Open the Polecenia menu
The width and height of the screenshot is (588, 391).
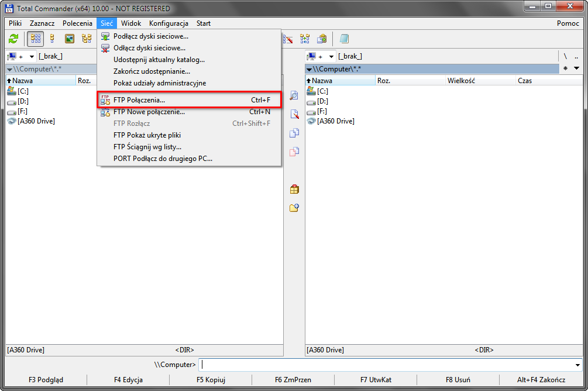coord(77,23)
